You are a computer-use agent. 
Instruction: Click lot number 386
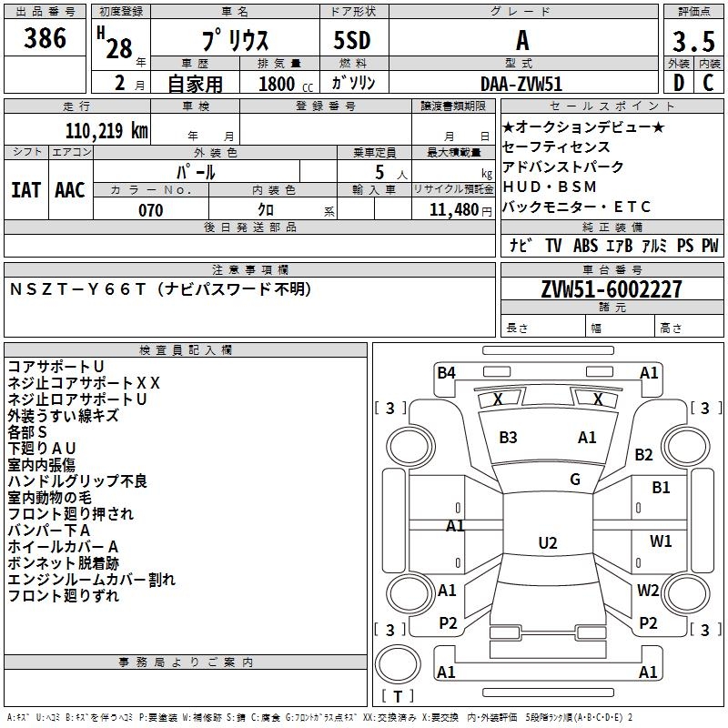coord(45,38)
